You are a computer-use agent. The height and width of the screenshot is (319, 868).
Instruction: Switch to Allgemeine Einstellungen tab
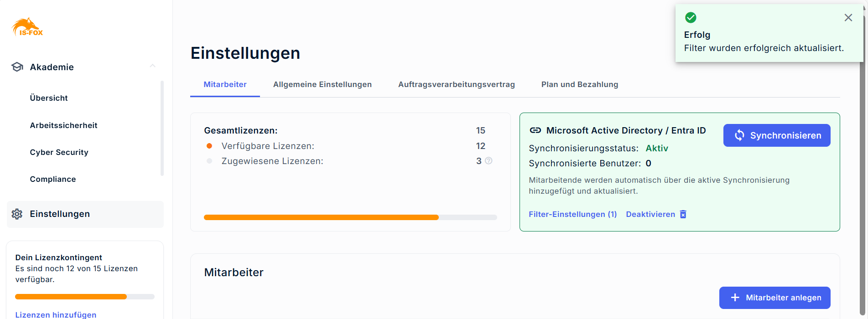322,84
